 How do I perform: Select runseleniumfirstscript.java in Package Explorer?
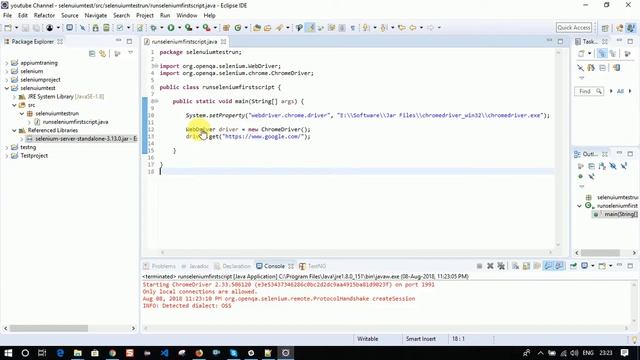pos(75,122)
